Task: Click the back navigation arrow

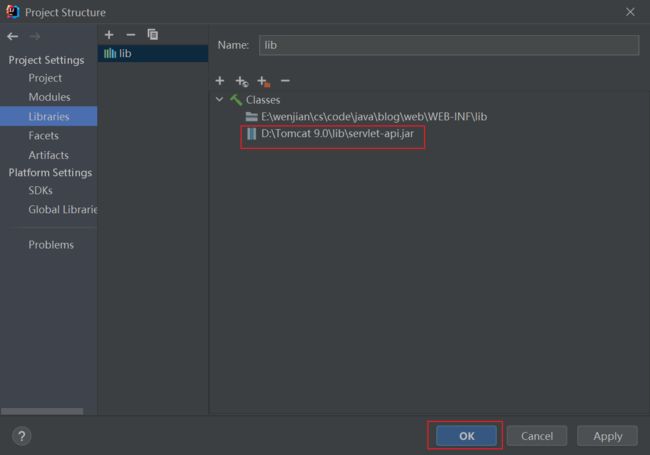Action: click(12, 36)
